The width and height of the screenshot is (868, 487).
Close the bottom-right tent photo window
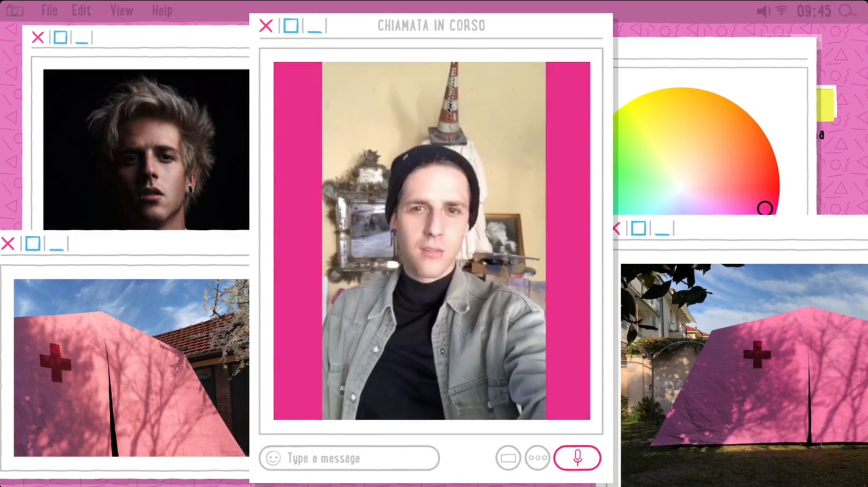tap(616, 229)
